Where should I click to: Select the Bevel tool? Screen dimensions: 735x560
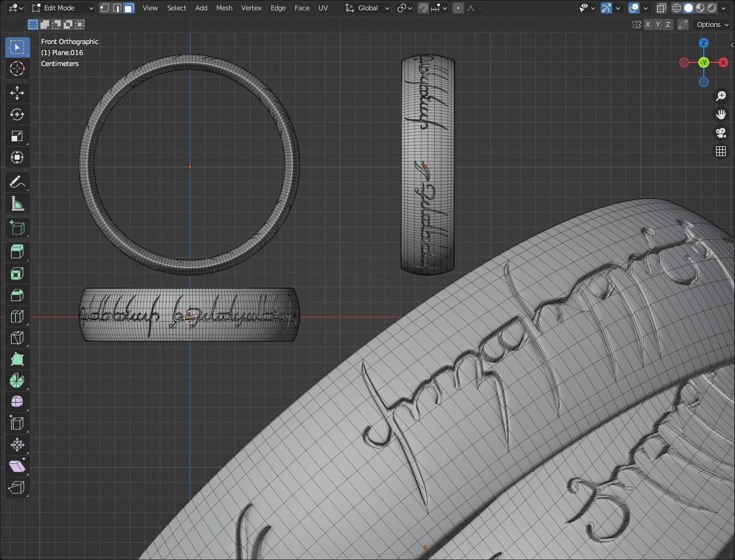pos(17,295)
